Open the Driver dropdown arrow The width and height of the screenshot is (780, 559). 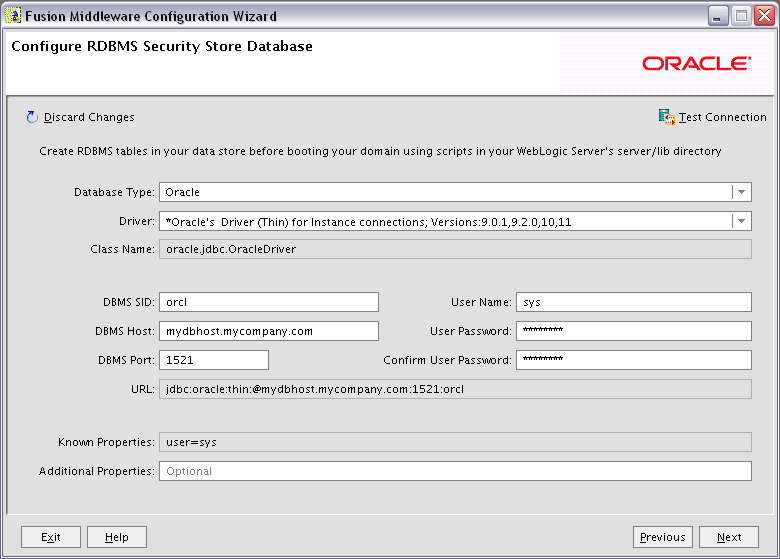pos(741,221)
